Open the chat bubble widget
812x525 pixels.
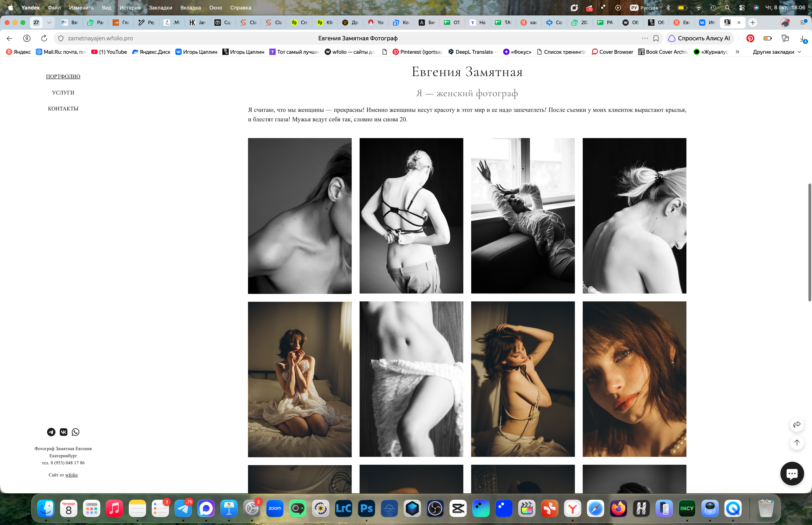point(792,473)
